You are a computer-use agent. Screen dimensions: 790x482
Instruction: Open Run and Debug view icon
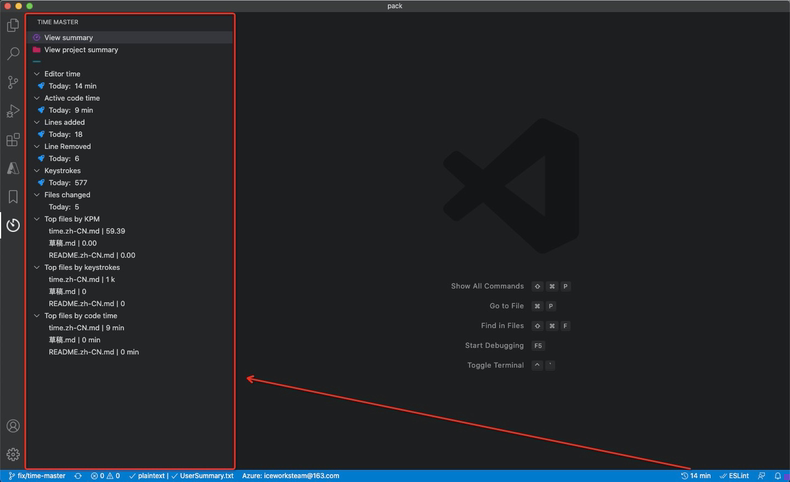pyautogui.click(x=13, y=111)
